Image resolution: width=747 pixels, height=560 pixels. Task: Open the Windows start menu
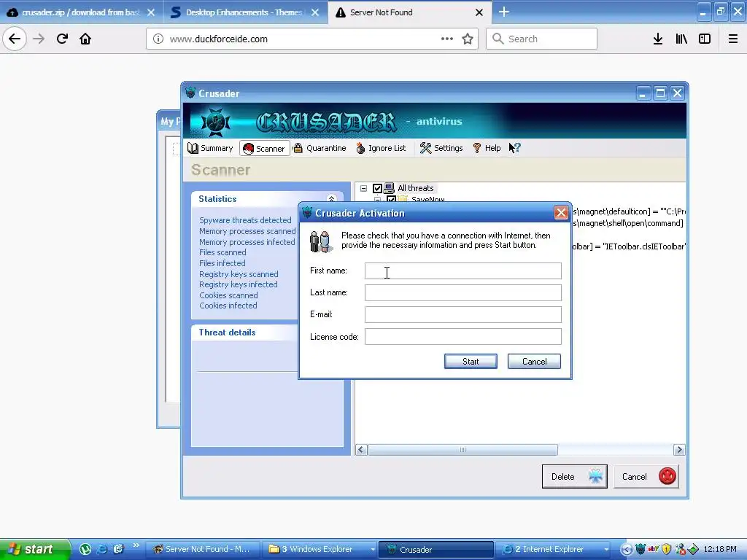pyautogui.click(x=34, y=549)
